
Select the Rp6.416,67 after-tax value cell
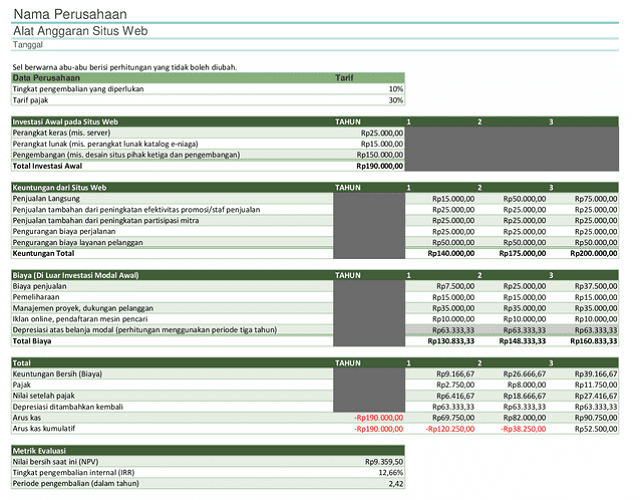(455, 396)
